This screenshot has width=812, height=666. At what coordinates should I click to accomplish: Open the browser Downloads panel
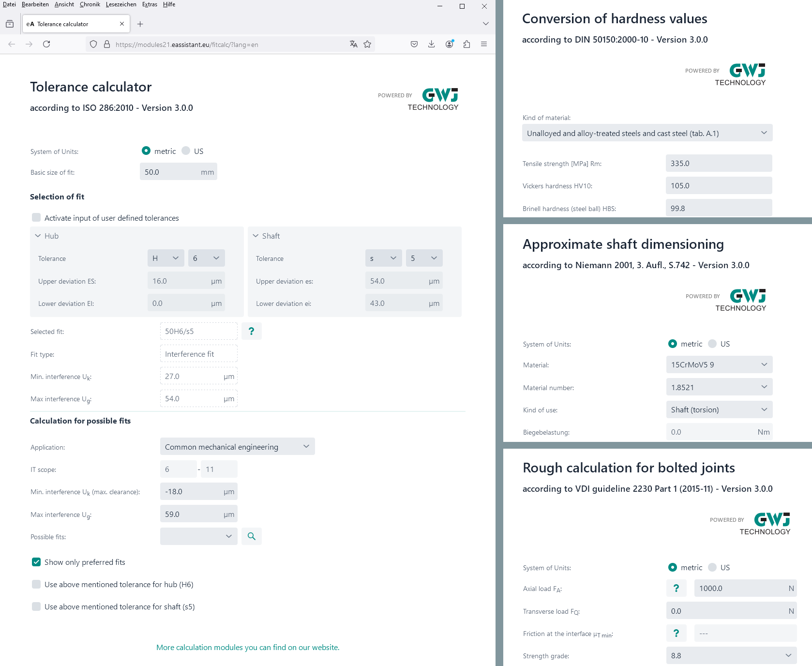click(x=431, y=44)
